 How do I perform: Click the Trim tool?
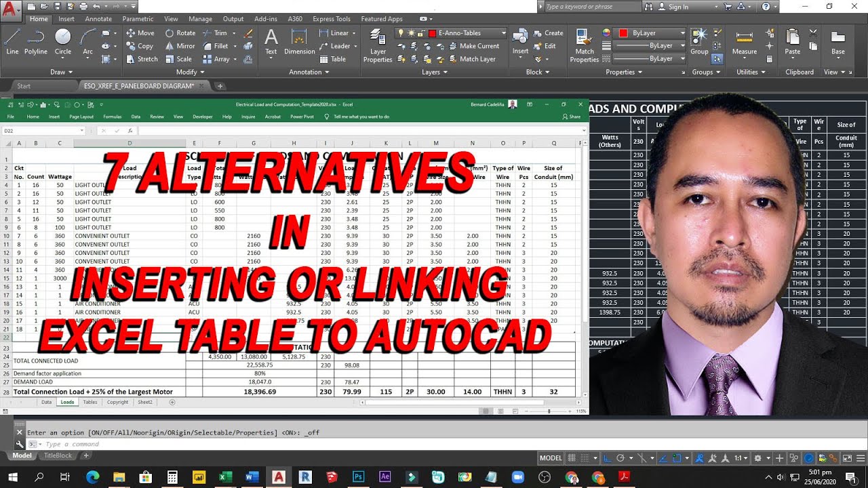tap(215, 33)
